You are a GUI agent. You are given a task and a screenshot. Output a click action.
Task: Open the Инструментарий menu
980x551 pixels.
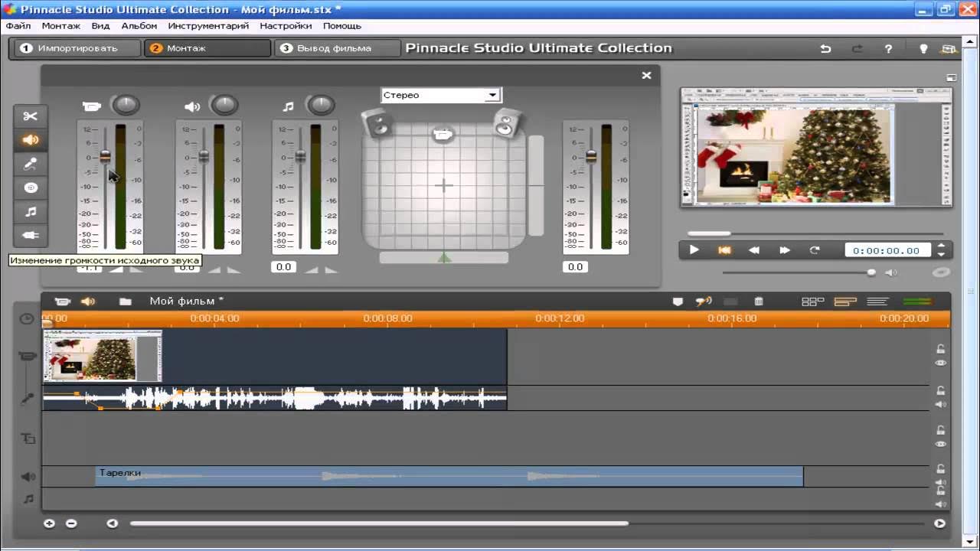208,25
